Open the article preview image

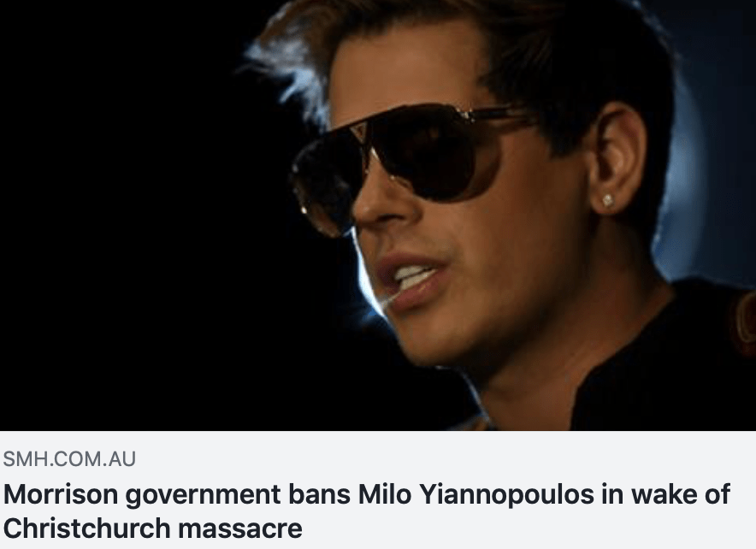(x=378, y=215)
